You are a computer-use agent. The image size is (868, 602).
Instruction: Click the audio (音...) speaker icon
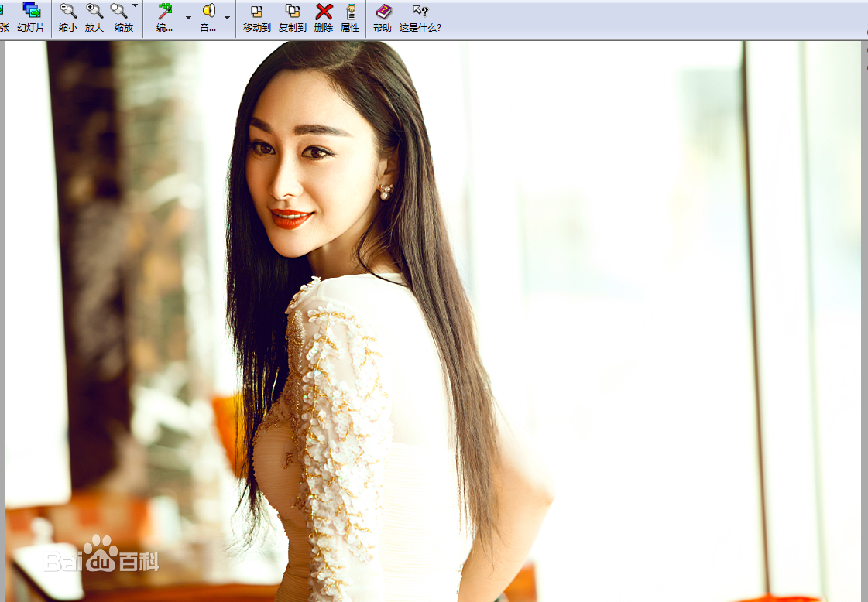[208, 18]
